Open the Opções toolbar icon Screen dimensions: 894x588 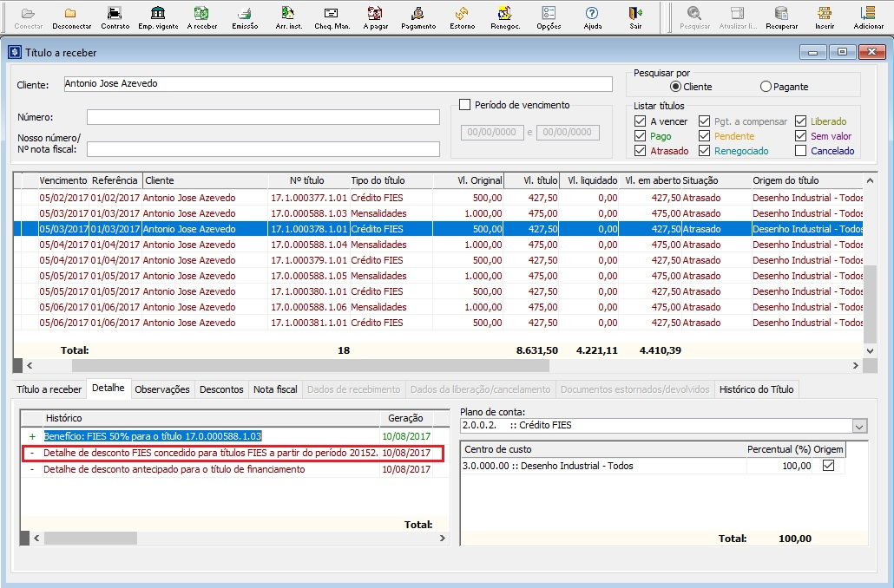click(549, 15)
